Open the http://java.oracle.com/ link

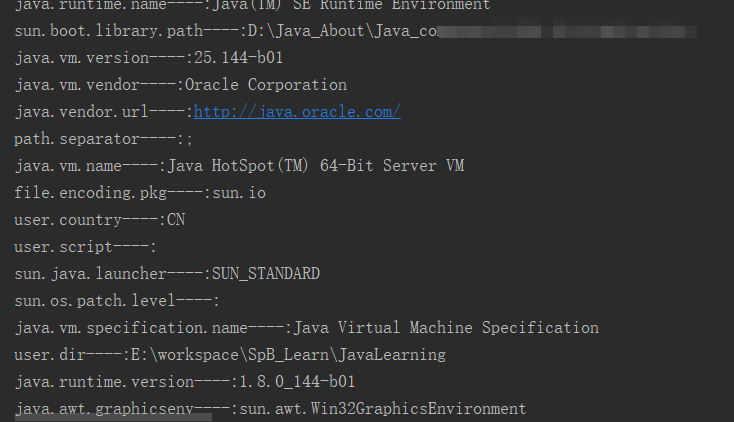point(297,112)
